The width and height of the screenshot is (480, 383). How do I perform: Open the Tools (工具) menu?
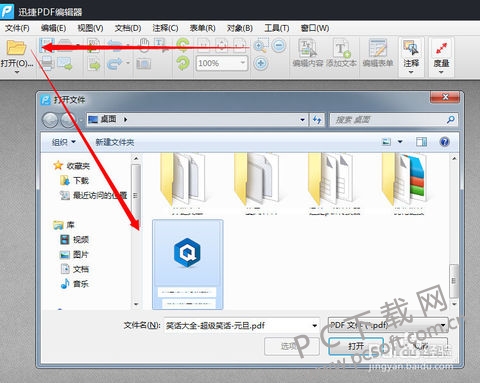(277, 28)
